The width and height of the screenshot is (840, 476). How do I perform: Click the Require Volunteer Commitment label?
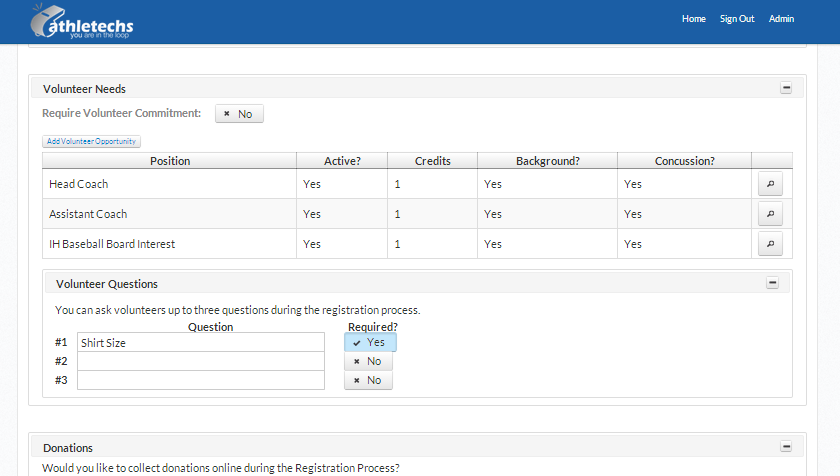(122, 113)
